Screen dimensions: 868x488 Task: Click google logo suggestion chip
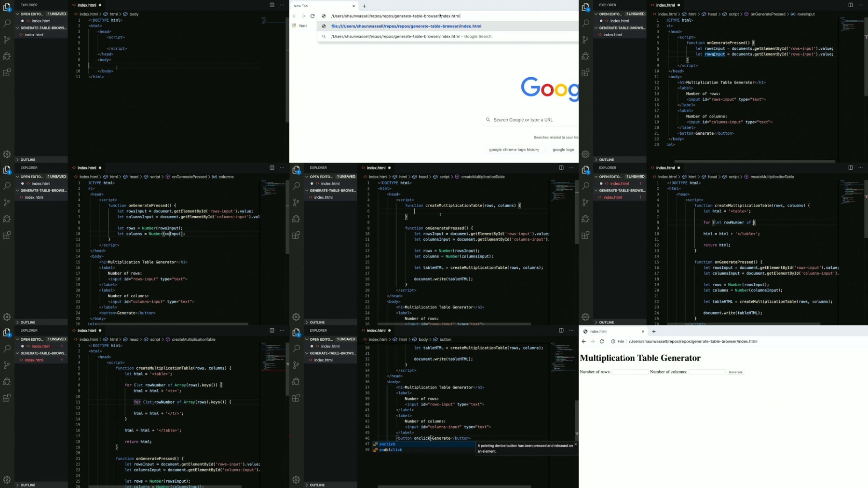(x=563, y=150)
